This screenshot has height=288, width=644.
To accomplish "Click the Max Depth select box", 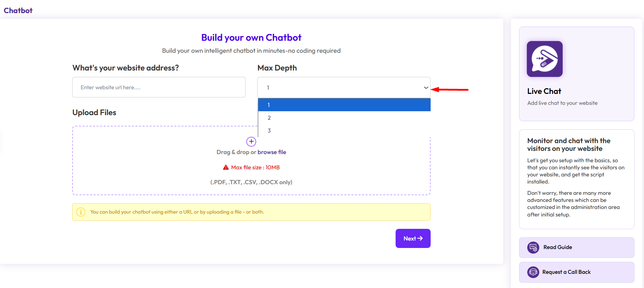I will click(x=340, y=87).
